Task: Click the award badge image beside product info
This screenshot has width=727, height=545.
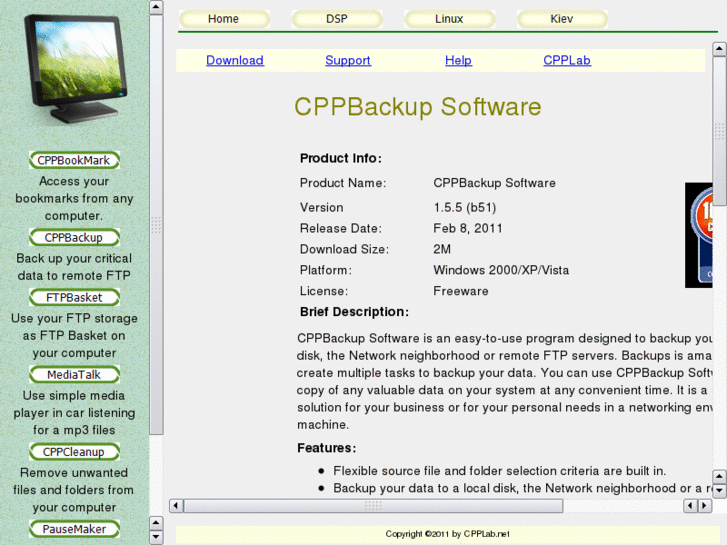Action: (x=699, y=235)
